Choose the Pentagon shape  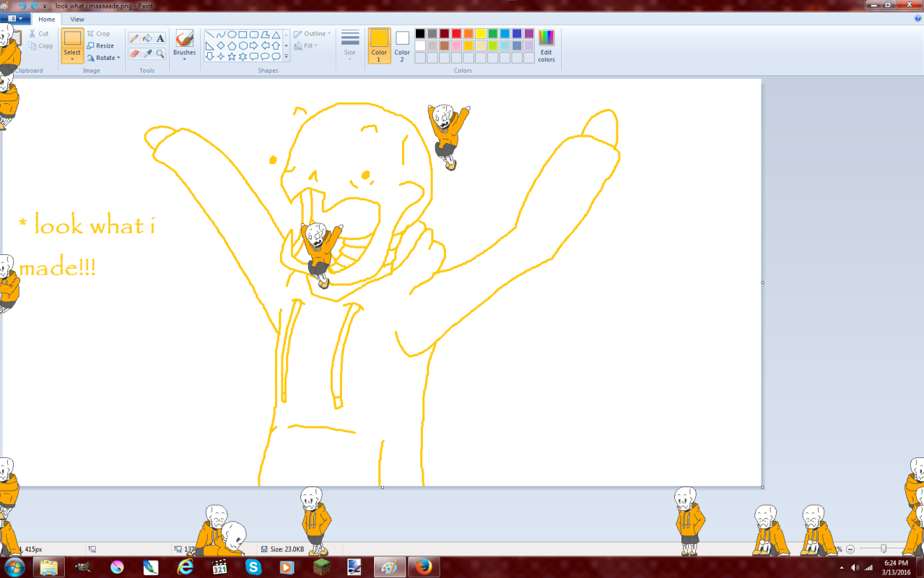pyautogui.click(x=232, y=46)
